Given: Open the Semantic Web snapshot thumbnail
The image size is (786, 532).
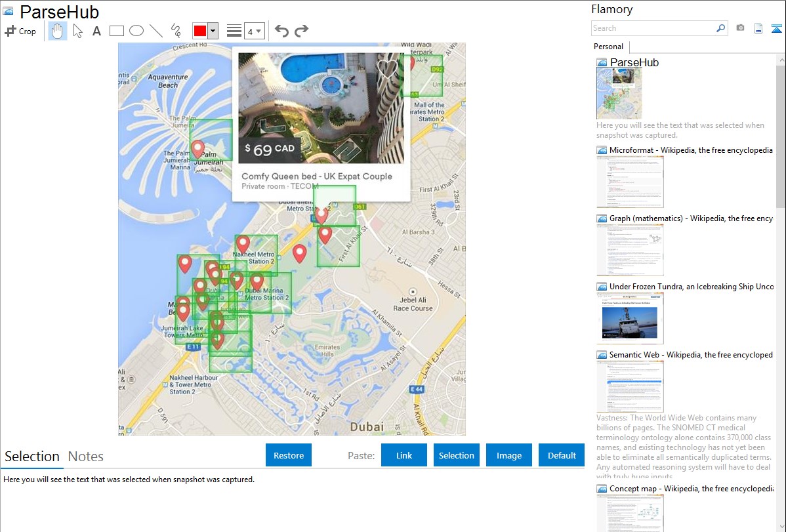Looking at the screenshot, I should [630, 386].
